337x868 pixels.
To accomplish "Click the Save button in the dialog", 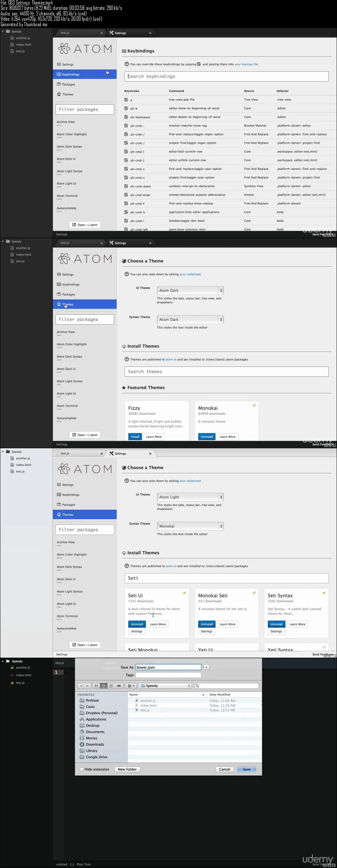I will (246, 769).
